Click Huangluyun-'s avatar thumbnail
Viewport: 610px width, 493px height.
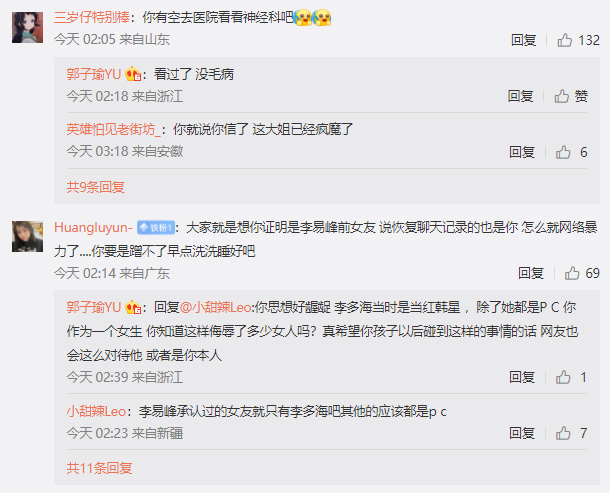(x=27, y=237)
